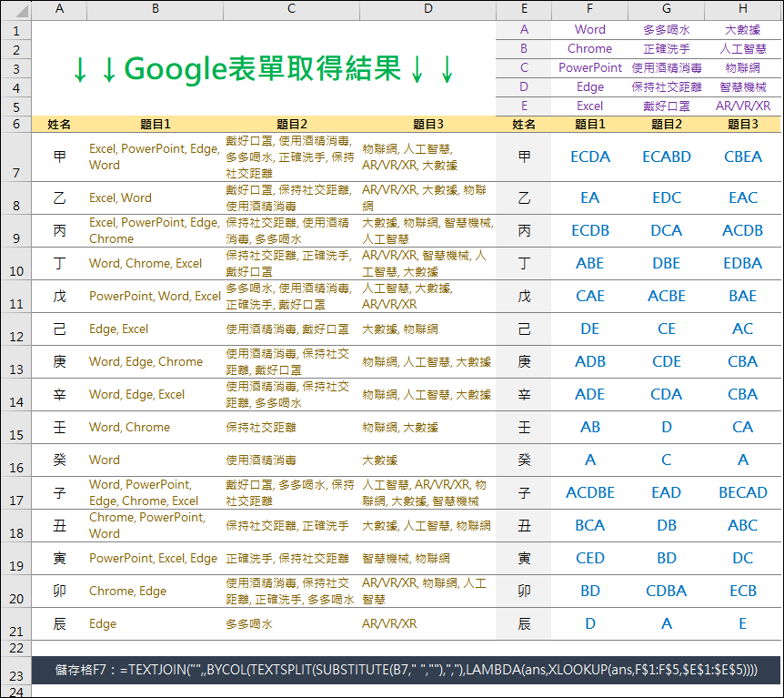Click cell B12 Edge, Excel
This screenshot has height=698, width=784.
coord(156,329)
